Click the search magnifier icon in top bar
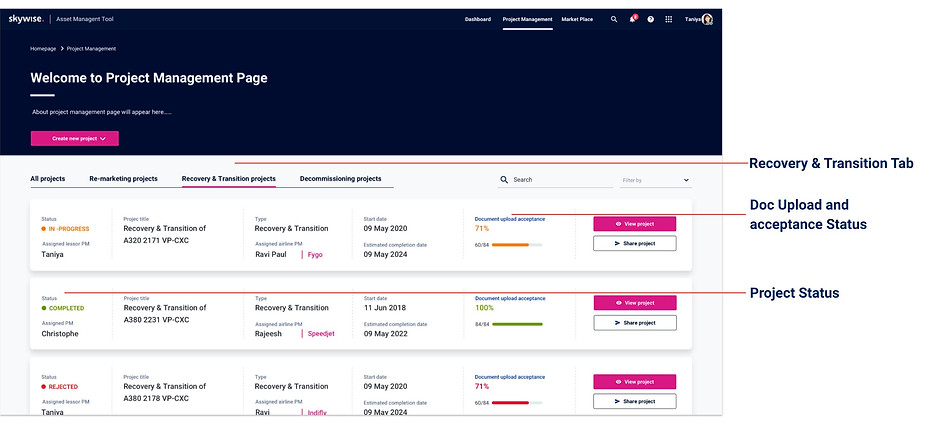The width and height of the screenshot is (927, 427). coord(614,20)
